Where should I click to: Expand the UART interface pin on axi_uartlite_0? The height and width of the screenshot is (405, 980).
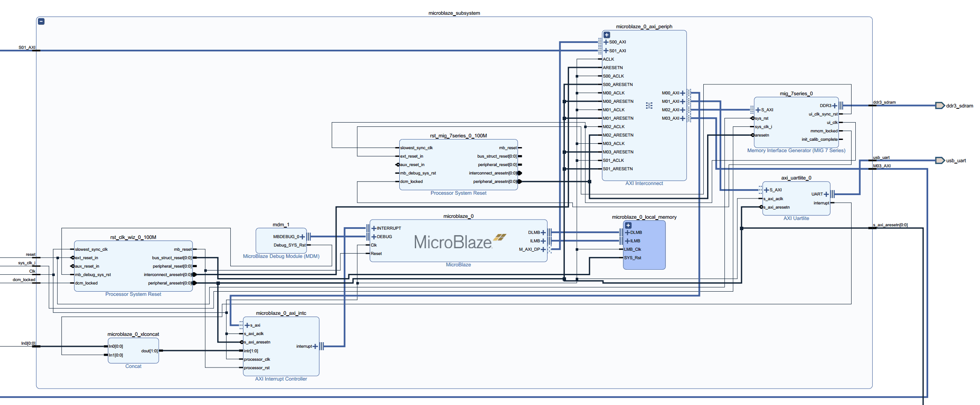click(x=826, y=194)
